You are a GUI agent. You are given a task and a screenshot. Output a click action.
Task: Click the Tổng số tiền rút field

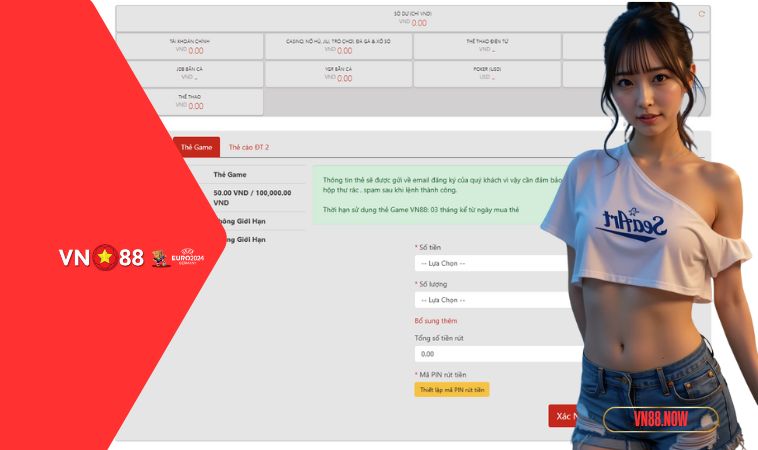(x=498, y=354)
